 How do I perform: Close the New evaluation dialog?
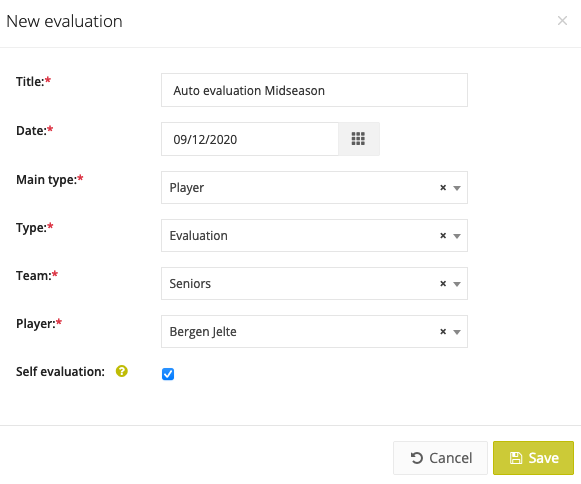[562, 21]
